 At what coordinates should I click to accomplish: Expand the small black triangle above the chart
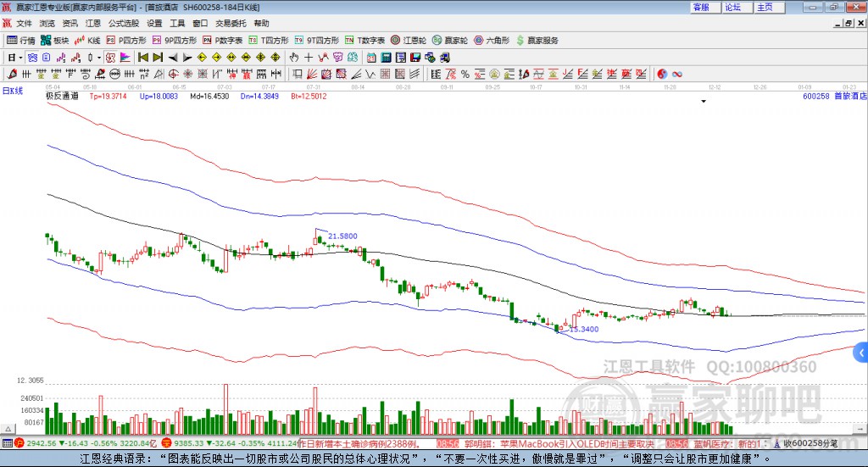pos(704,102)
